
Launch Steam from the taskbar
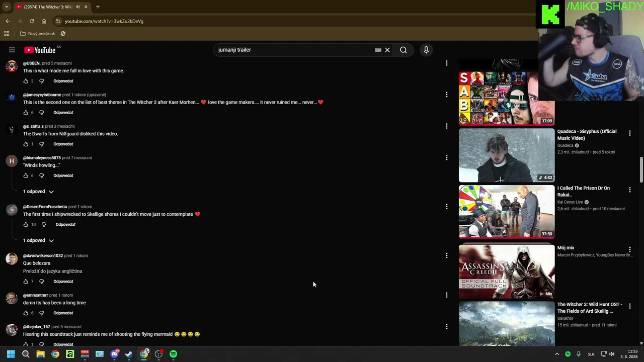pos(129,354)
